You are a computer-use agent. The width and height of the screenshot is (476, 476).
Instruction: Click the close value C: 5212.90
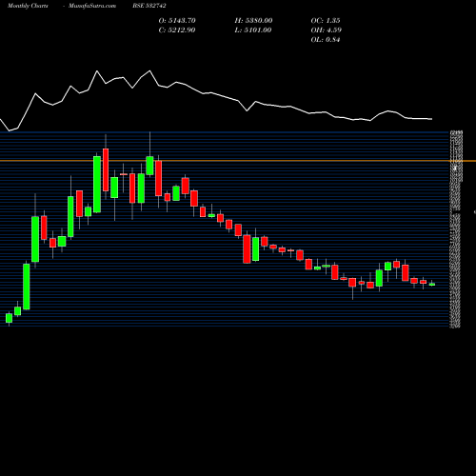[177, 30]
